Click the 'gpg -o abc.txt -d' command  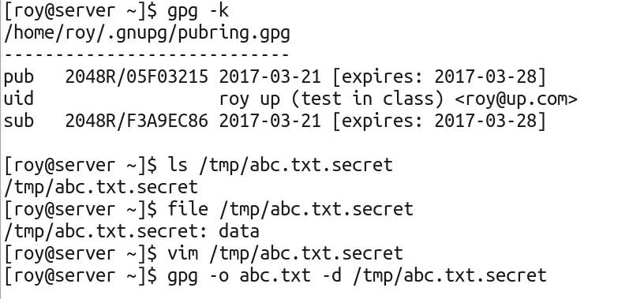click(255, 276)
